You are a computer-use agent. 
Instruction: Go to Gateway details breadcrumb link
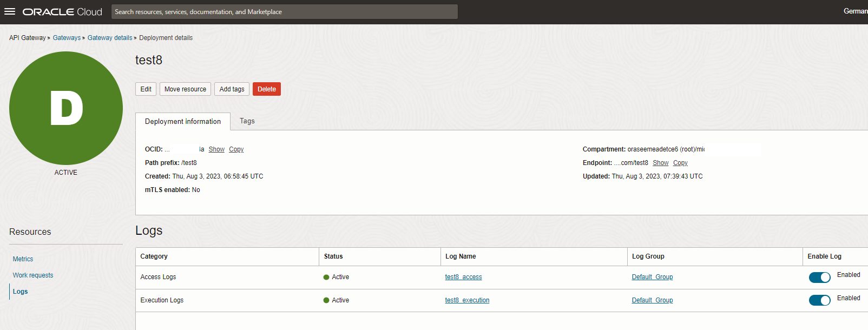pyautogui.click(x=110, y=38)
